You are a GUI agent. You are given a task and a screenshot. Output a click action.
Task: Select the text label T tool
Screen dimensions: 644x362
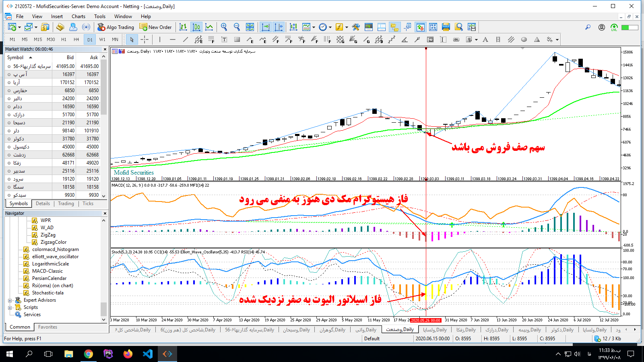(x=224, y=39)
